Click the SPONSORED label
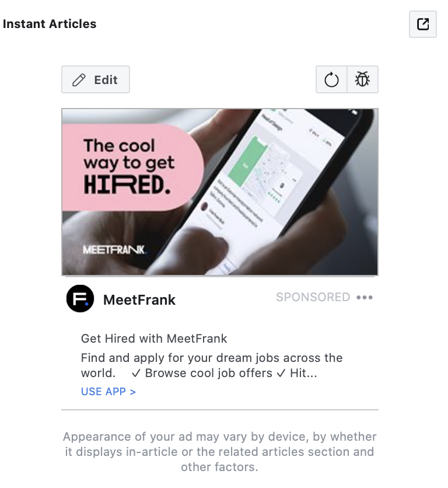 pos(314,297)
